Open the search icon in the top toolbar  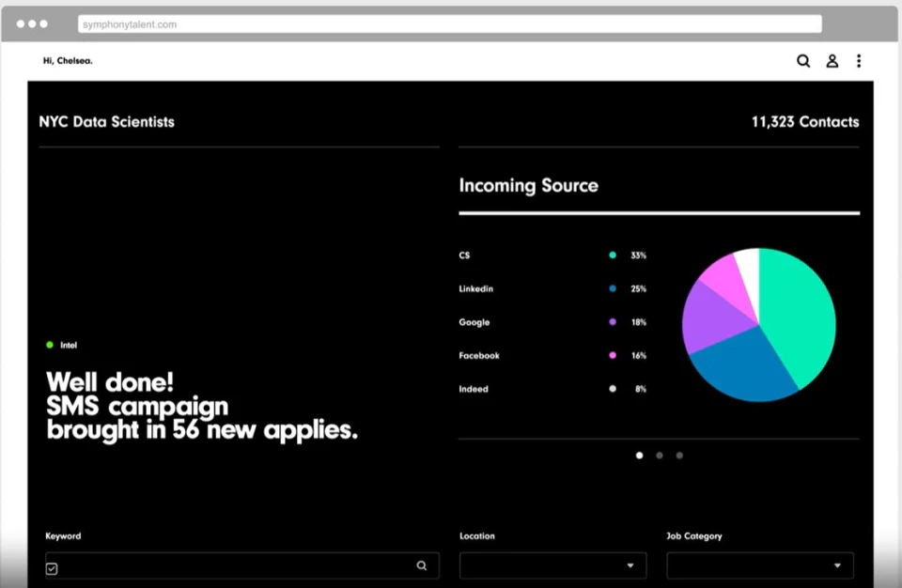click(x=803, y=60)
